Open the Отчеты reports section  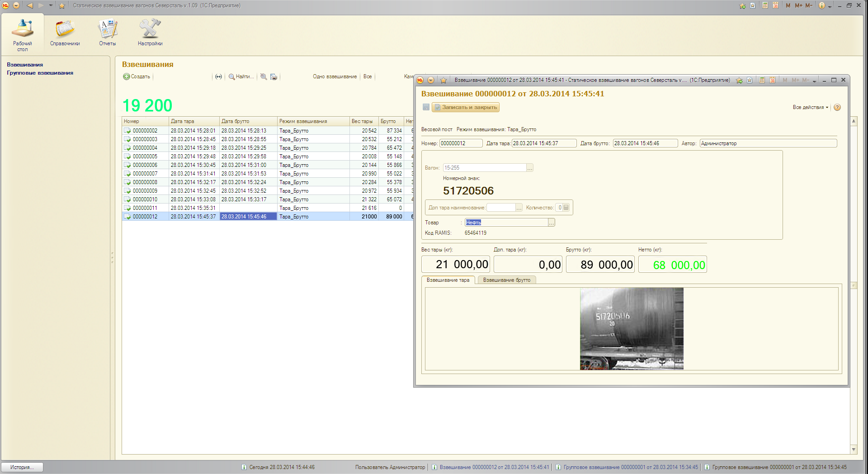[x=108, y=33]
